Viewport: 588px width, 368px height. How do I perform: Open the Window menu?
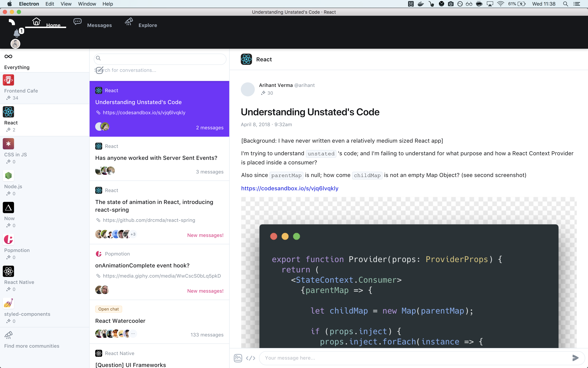click(87, 4)
